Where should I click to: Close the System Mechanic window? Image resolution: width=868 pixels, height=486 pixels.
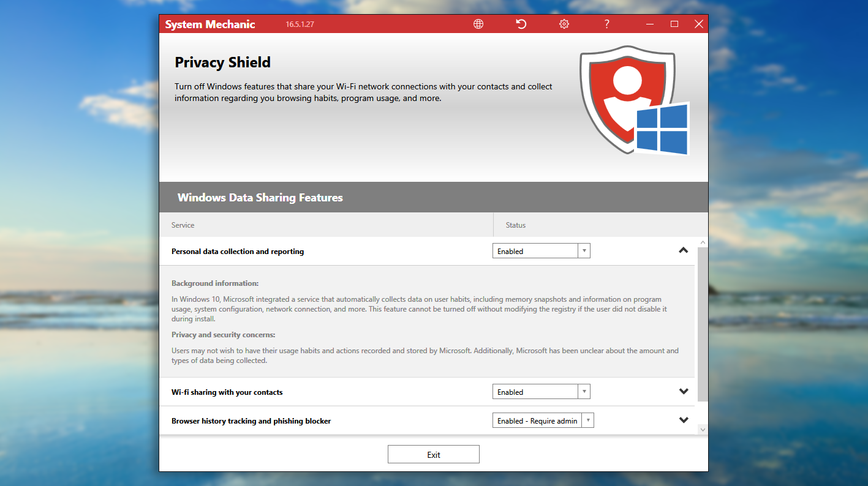click(698, 24)
